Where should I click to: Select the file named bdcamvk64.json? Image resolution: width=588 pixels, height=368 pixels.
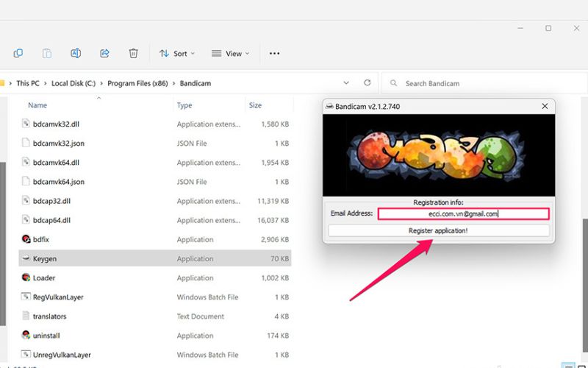[155, 181]
